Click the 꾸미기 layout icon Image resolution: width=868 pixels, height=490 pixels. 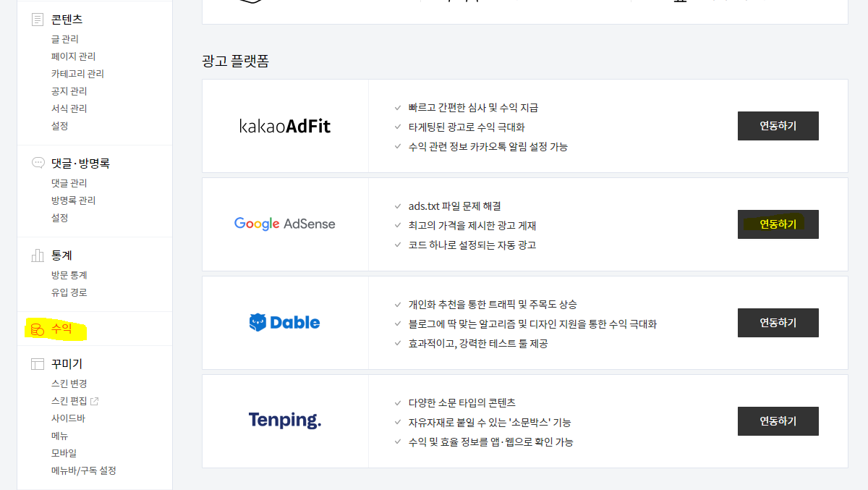(x=38, y=363)
